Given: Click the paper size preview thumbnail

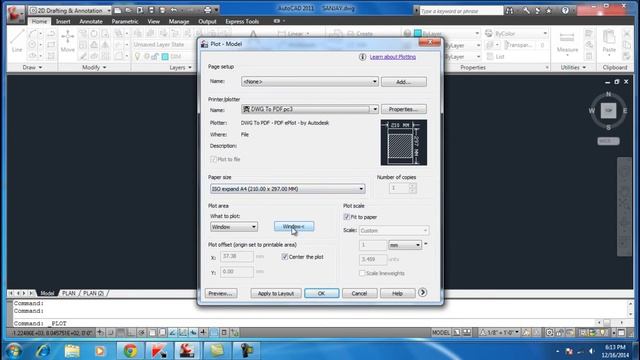Looking at the screenshot, I should pyautogui.click(x=404, y=142).
